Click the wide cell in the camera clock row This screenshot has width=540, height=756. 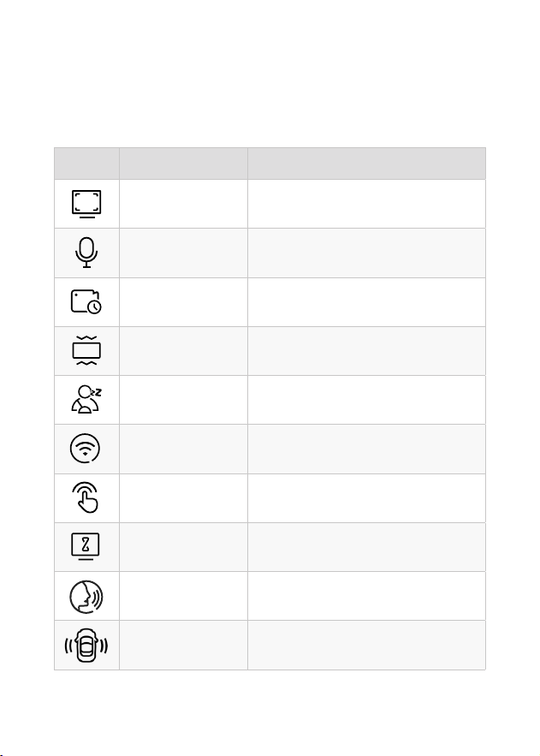[x=366, y=302]
